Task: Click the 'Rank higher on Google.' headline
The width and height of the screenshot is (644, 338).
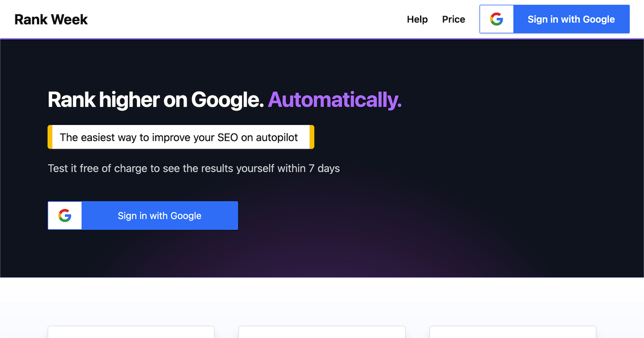Action: click(156, 100)
